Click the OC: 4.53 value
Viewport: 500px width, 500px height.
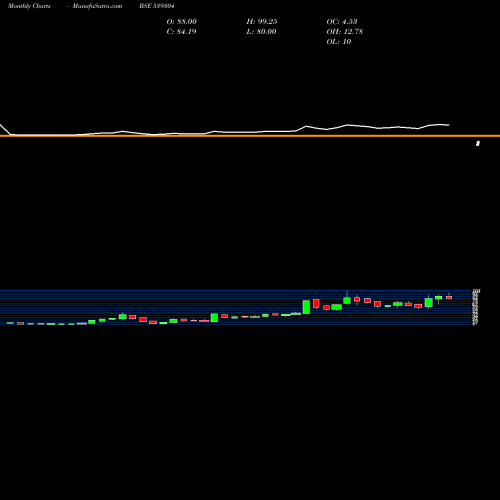pyautogui.click(x=342, y=22)
